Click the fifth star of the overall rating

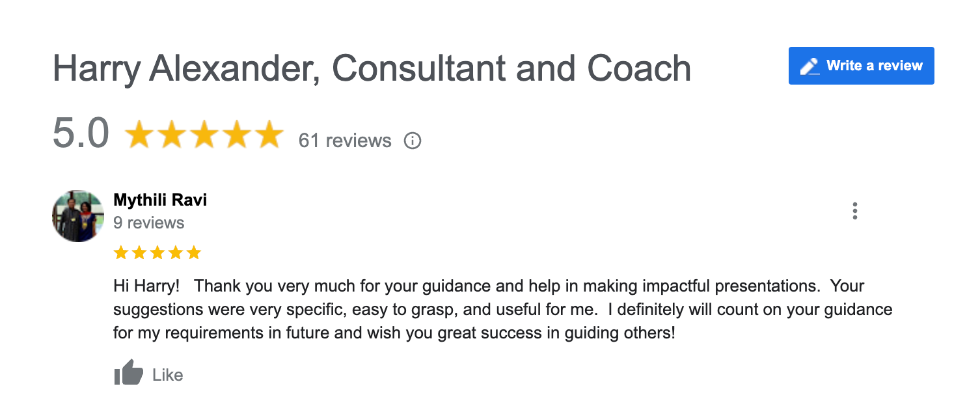[268, 133]
